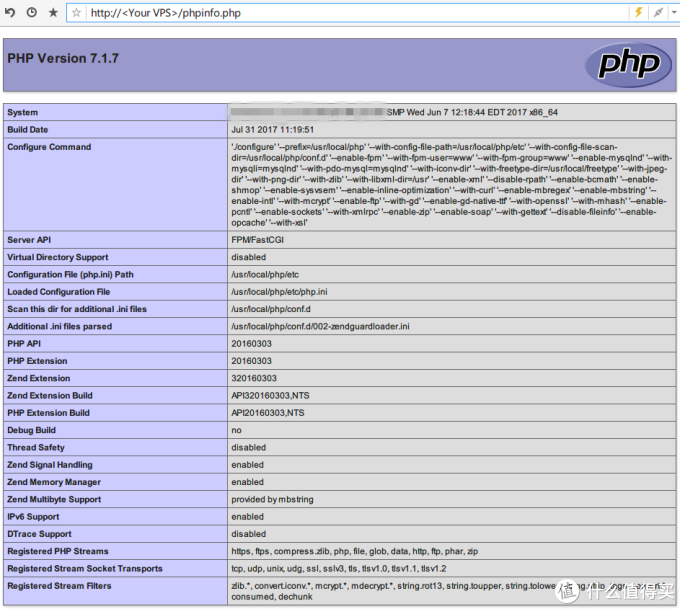Open the history clock icon
This screenshot has height=609, width=680.
(x=32, y=13)
